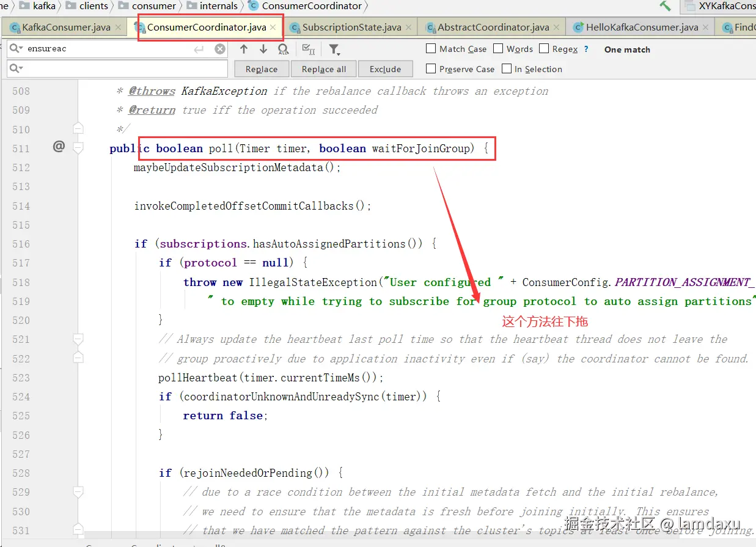Click the Regex help question mark
756x547 pixels.
pyautogui.click(x=586, y=49)
